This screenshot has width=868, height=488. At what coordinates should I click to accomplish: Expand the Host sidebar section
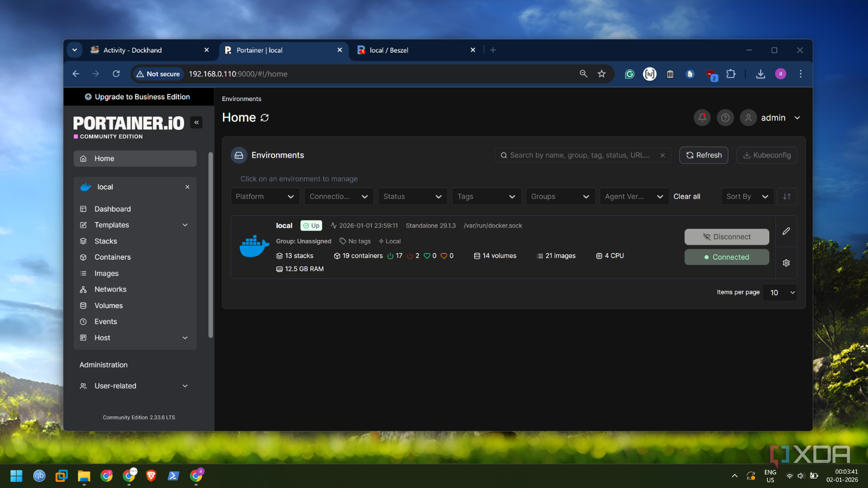(135, 338)
